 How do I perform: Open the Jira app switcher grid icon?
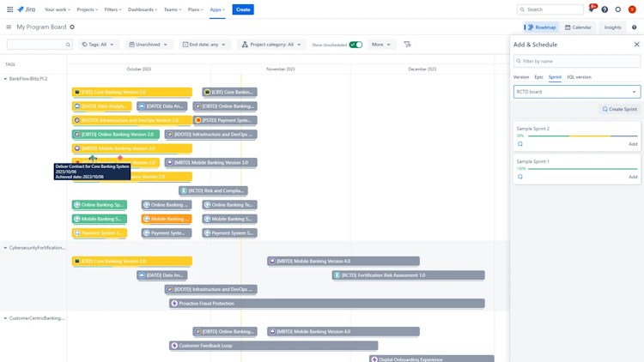click(9, 9)
